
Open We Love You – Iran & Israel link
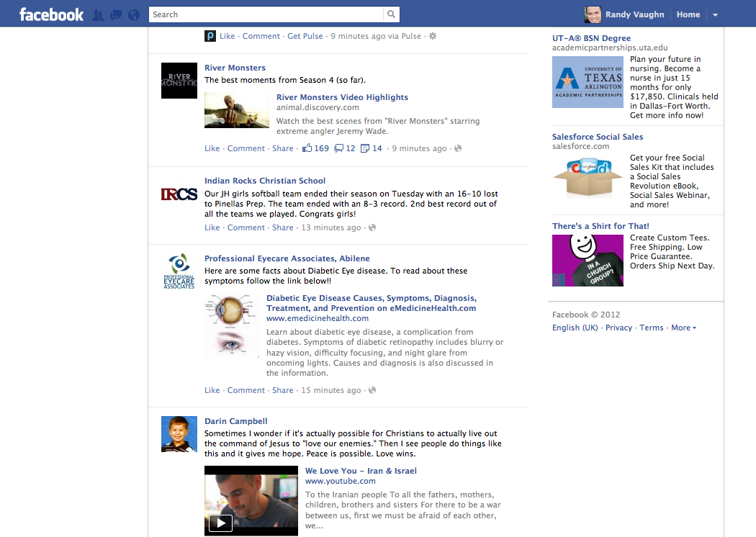click(x=361, y=471)
